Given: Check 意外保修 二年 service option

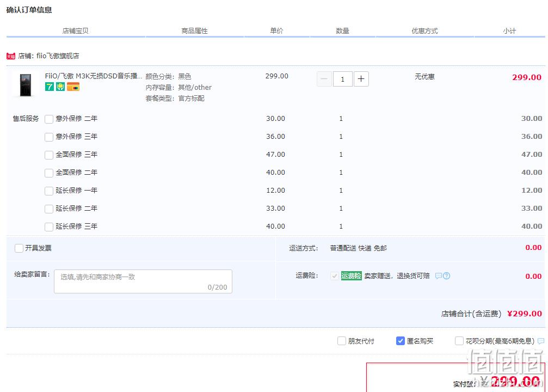Looking at the screenshot, I should pos(49,119).
